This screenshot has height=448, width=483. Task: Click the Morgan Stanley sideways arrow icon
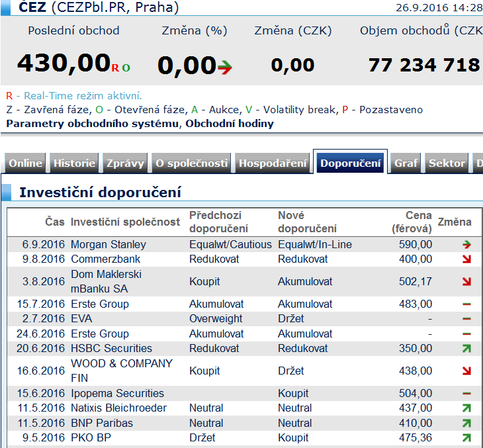pyautogui.click(x=466, y=245)
